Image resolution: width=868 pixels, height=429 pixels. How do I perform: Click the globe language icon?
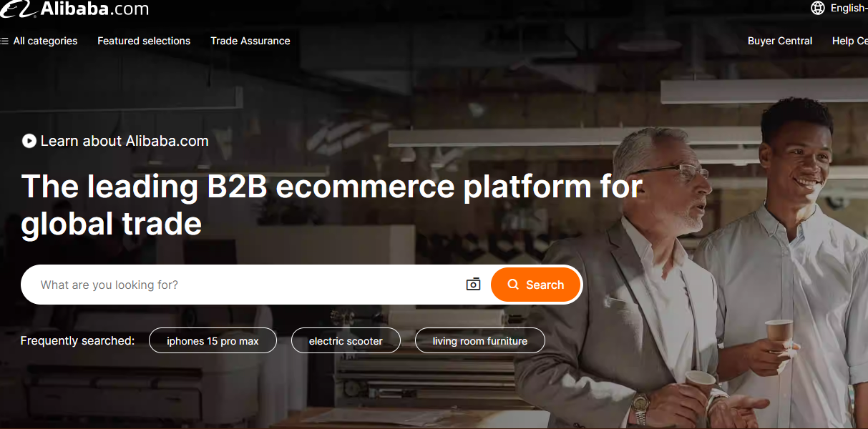point(817,8)
